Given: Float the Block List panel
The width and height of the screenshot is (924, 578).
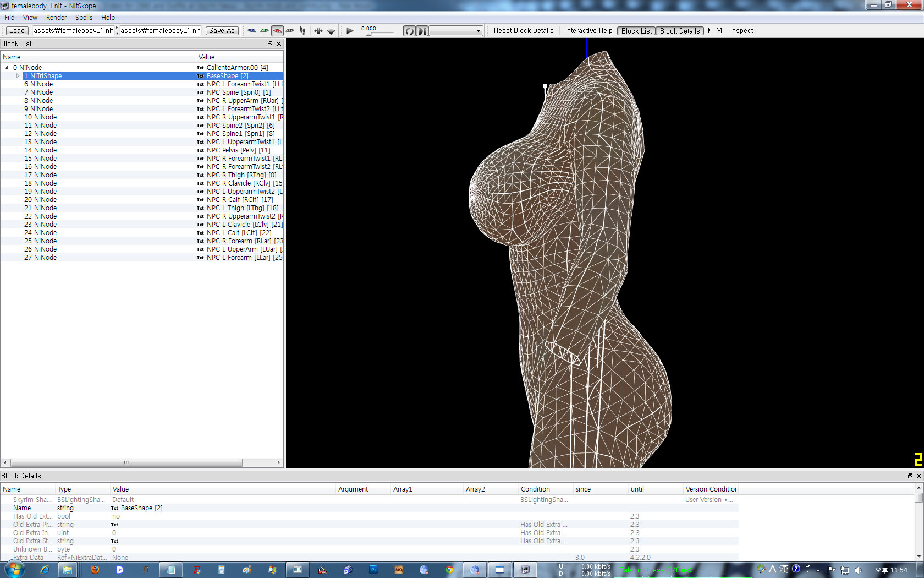Looking at the screenshot, I should [x=269, y=44].
